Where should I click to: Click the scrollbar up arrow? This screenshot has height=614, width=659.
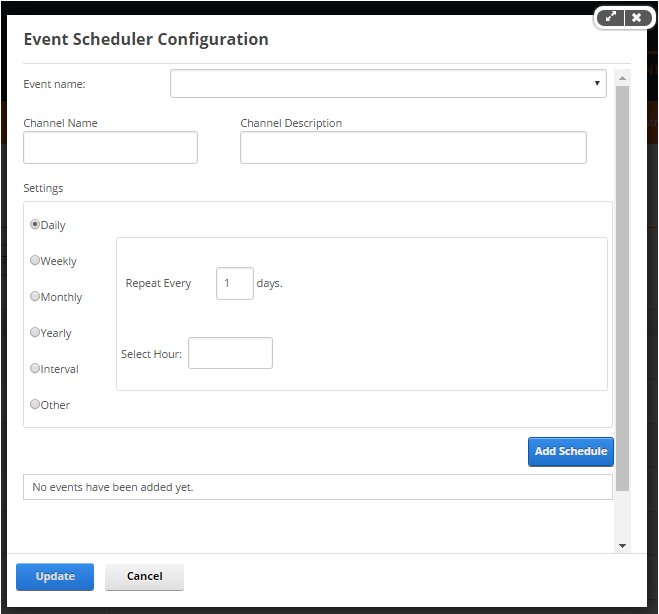click(622, 78)
